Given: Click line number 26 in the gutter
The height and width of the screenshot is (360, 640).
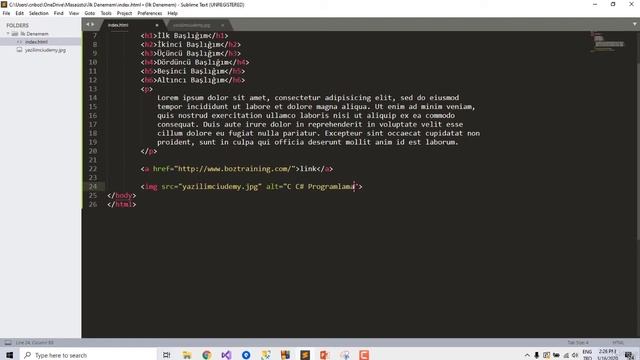Looking at the screenshot, I should (93, 204).
